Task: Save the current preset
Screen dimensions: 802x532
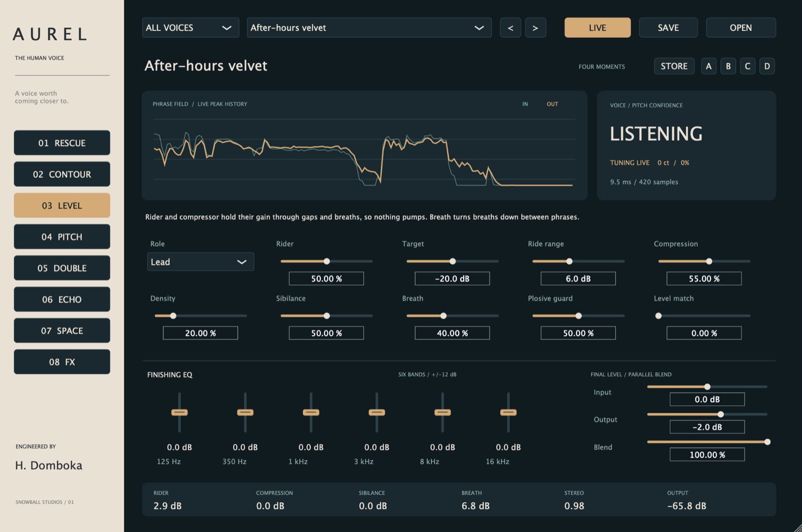Action: [668, 28]
